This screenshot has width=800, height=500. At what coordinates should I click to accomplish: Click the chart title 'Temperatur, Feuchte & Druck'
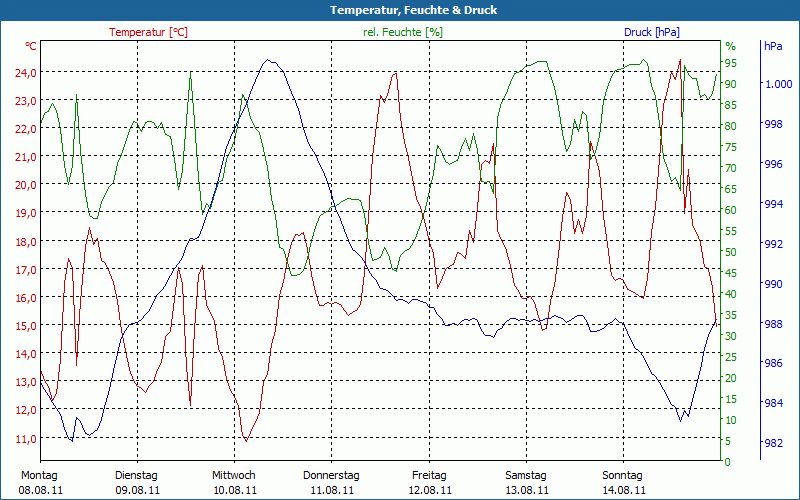tap(413, 10)
